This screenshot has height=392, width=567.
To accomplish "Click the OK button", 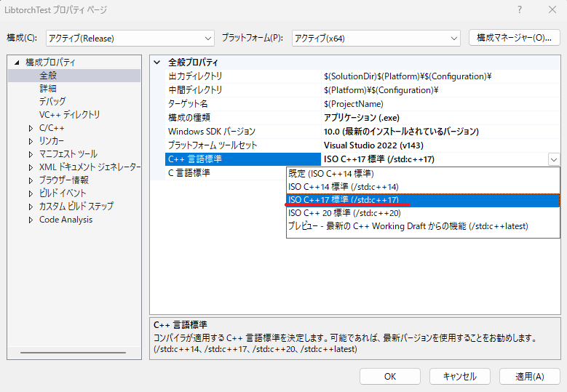I will (x=390, y=376).
